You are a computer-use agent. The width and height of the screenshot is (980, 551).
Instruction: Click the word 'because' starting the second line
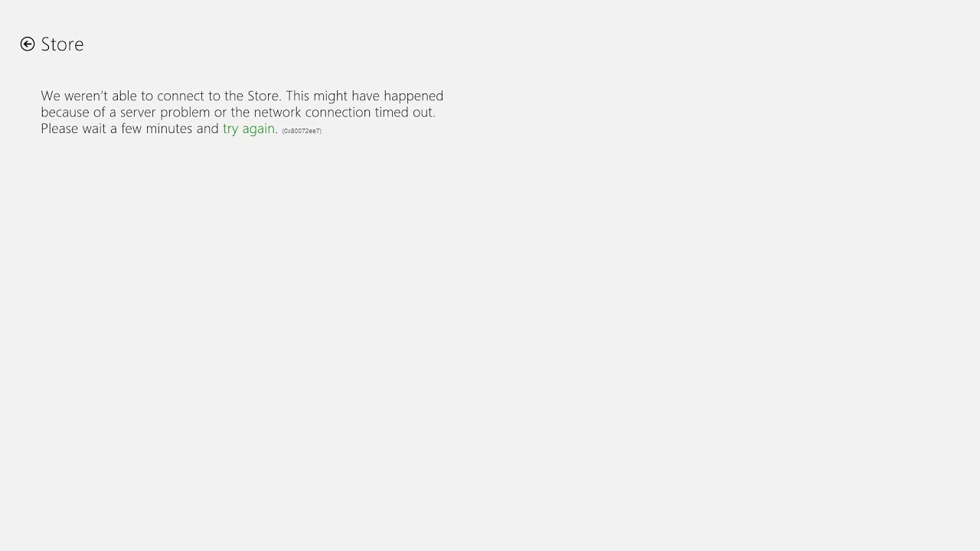pyautogui.click(x=65, y=112)
